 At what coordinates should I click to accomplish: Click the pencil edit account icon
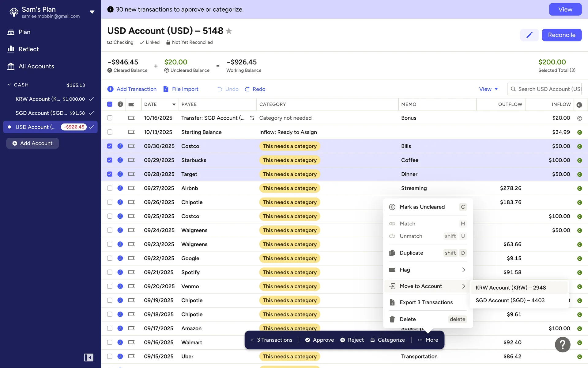pos(529,35)
